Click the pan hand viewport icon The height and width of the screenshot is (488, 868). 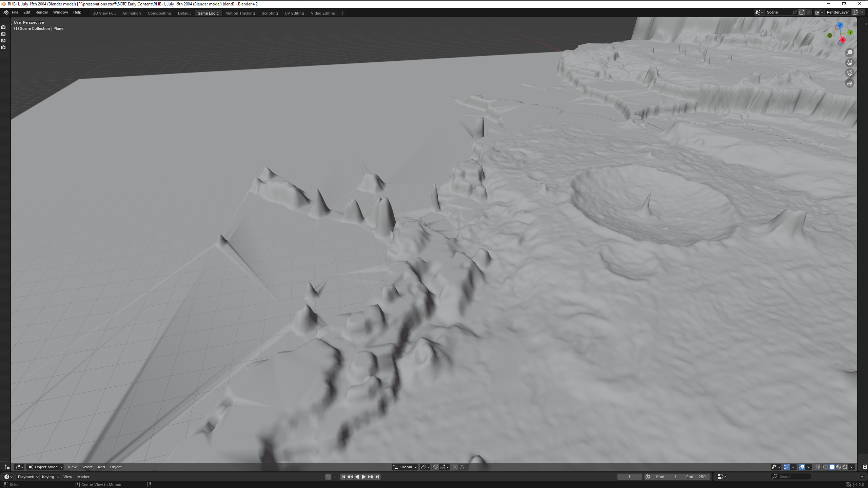[x=849, y=63]
